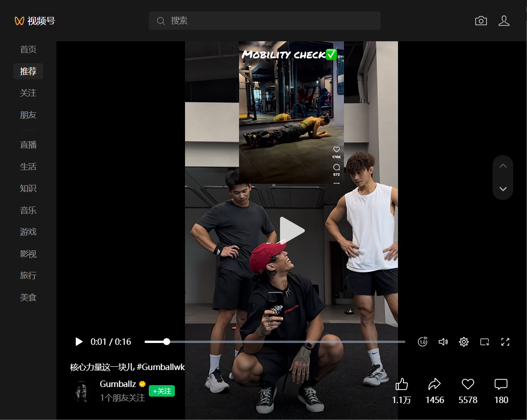Share the video using arrow icon
The image size is (527, 420).
click(434, 384)
